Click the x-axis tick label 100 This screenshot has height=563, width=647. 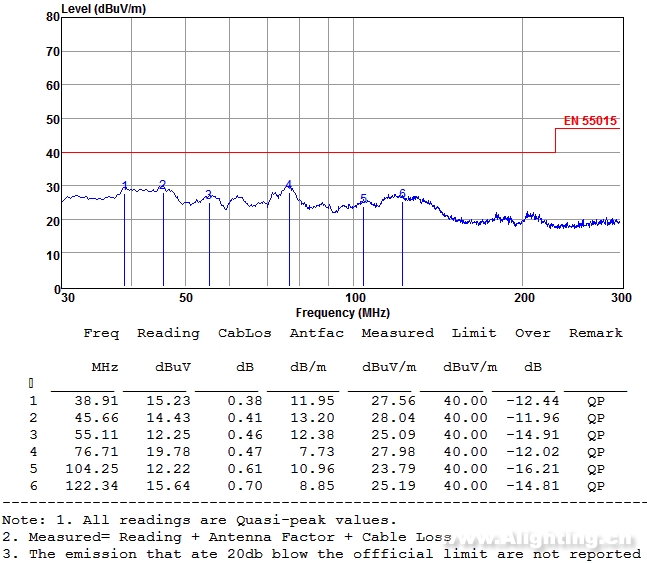(355, 298)
